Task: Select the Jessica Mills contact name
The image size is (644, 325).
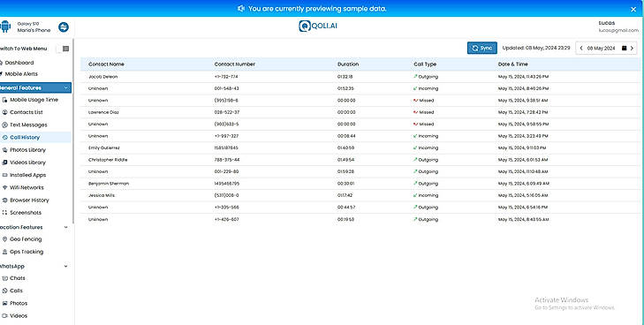Action: [102, 195]
